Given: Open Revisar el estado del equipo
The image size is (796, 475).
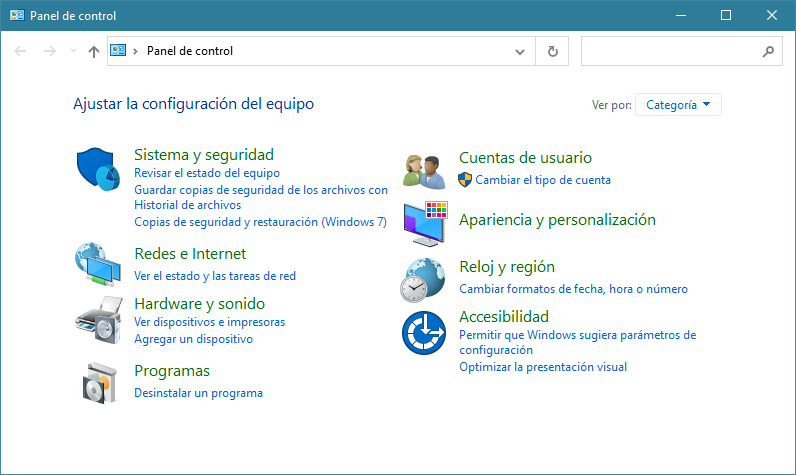Looking at the screenshot, I should point(207,173).
